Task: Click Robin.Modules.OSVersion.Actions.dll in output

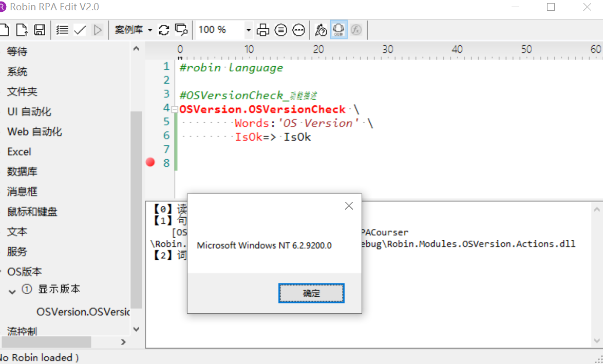Action: pos(481,244)
